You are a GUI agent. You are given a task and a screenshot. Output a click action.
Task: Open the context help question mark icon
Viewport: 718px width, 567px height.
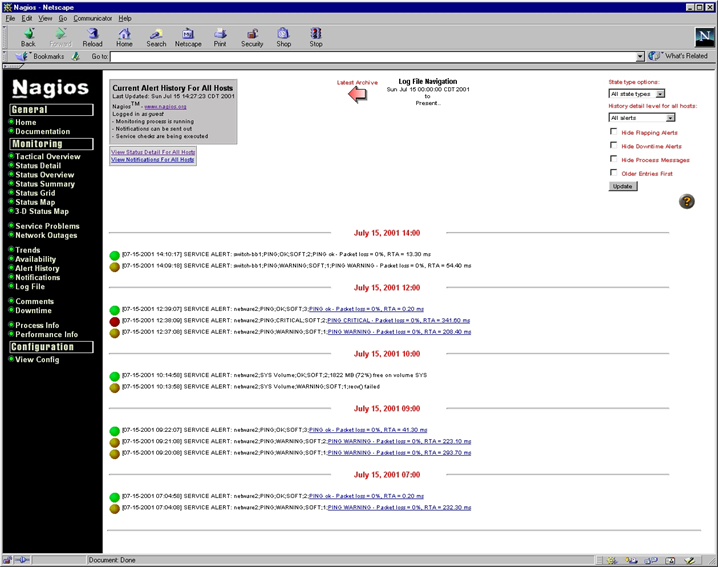pyautogui.click(x=686, y=202)
